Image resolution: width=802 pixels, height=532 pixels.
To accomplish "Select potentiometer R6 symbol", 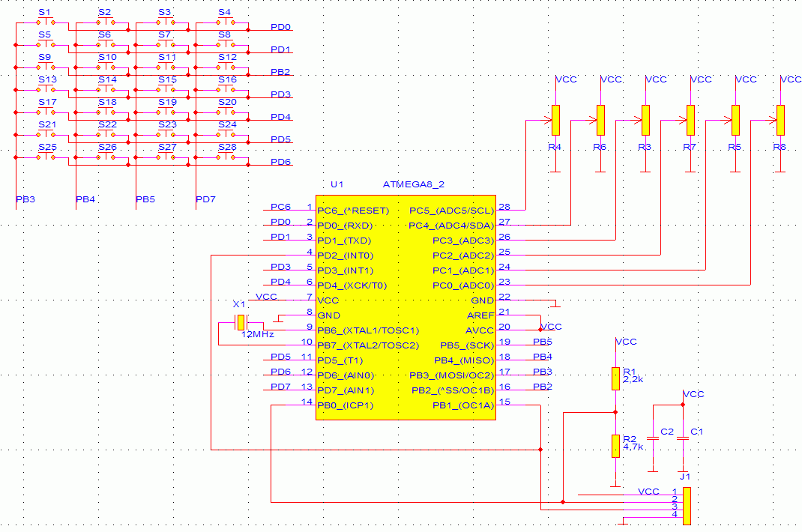I will click(600, 120).
